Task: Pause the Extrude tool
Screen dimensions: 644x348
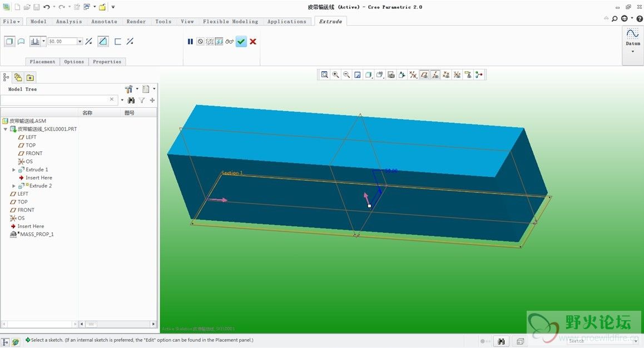Action: 190,42
